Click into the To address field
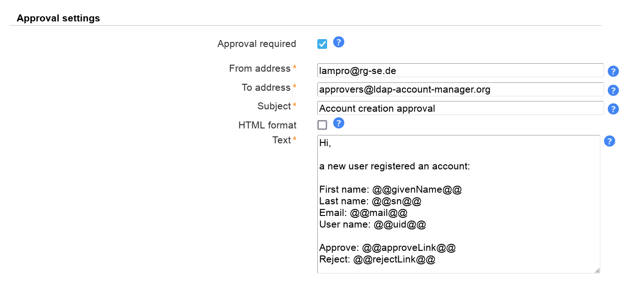Viewport: 644px width, 289px height. pyautogui.click(x=460, y=89)
